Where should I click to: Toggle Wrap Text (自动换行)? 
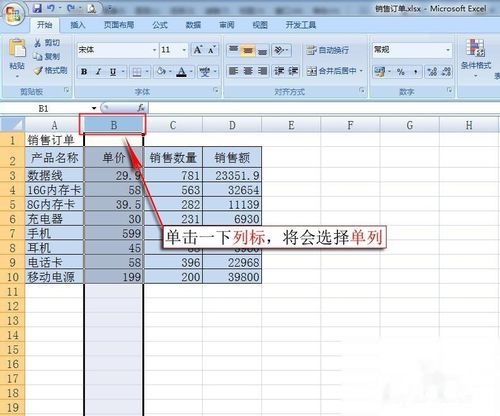tap(327, 50)
